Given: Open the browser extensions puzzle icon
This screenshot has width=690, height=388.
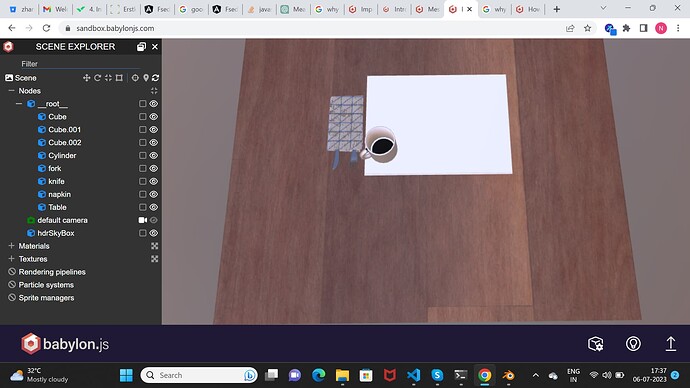Looking at the screenshot, I should pyautogui.click(x=626, y=28).
